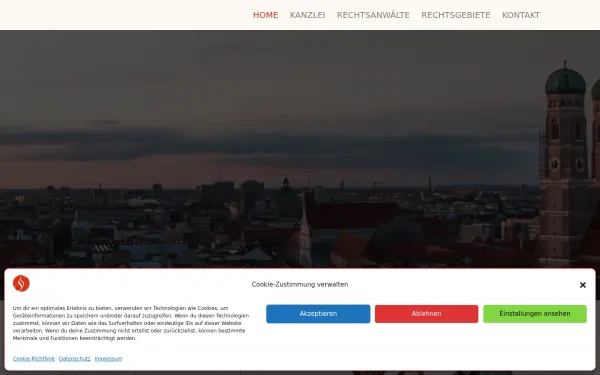Decline cookies with Ablehnen button
Viewport: 600px width, 375px height.
tap(426, 314)
